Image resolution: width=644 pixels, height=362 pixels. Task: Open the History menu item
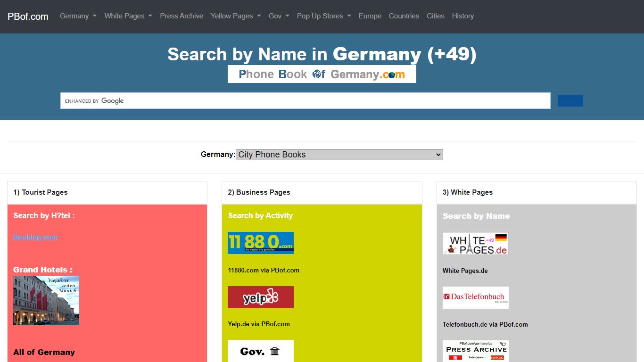[x=463, y=16]
